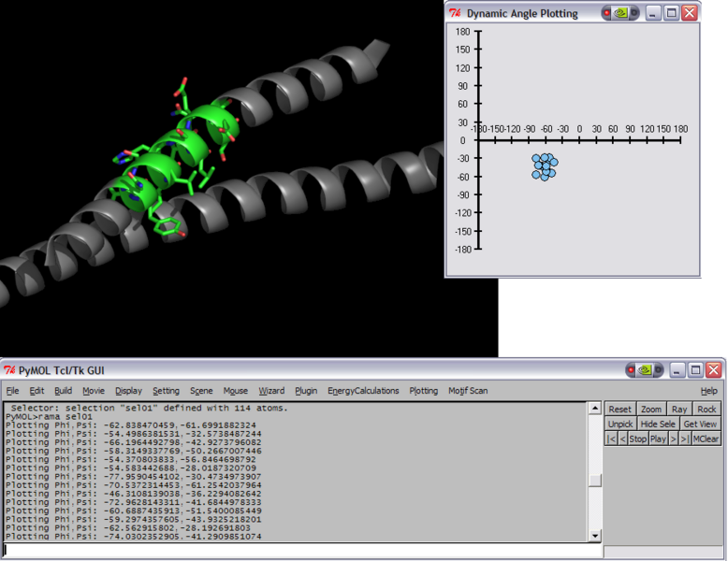Click the Ray render button
Image resolution: width=728 pixels, height=561 pixels.
click(678, 409)
